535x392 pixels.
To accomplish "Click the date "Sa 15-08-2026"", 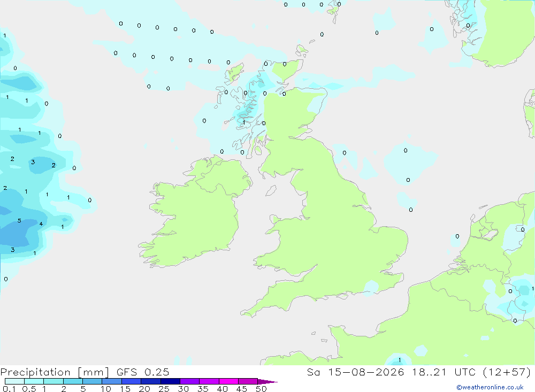I will click(356, 372).
